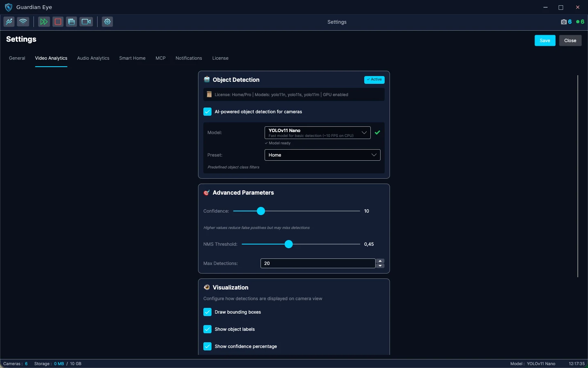The image size is (588, 368).
Task: Click the Wi-Fi network toolbar icon
Action: pyautogui.click(x=23, y=22)
